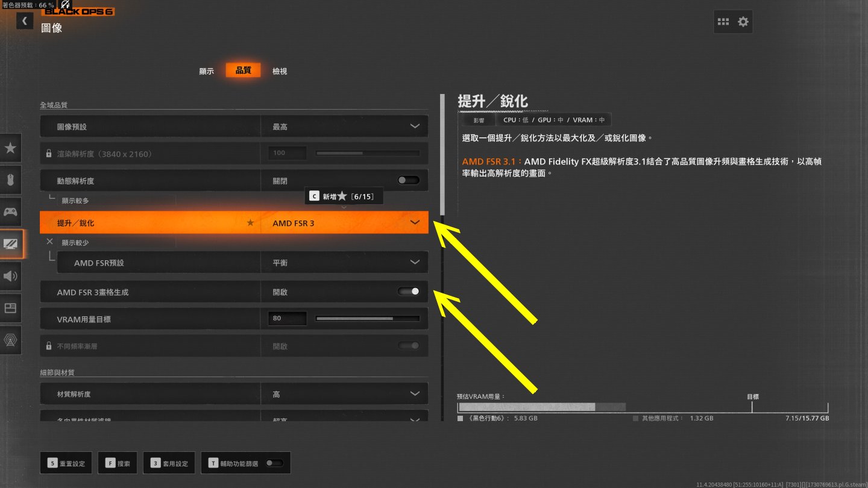This screenshot has width=868, height=488.
Task: Collapse 顯示較少 under 提升/銳化
Action: pyautogui.click(x=75, y=243)
